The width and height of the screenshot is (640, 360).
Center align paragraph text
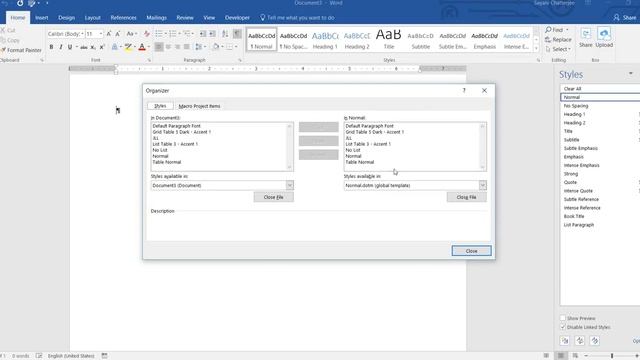click(168, 47)
